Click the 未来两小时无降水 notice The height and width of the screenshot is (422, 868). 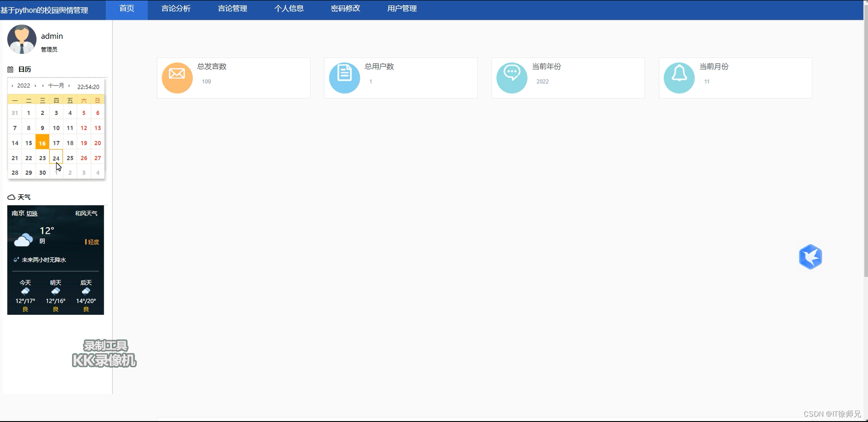coord(44,260)
